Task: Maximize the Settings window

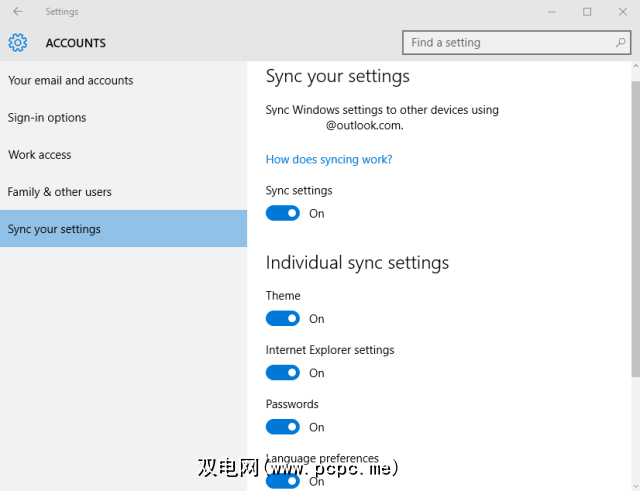Action: point(587,12)
